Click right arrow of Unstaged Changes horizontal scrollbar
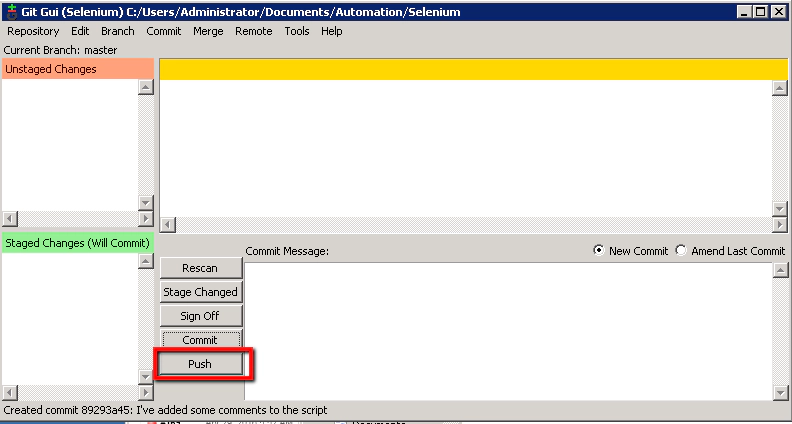792x424 pixels. [146, 219]
